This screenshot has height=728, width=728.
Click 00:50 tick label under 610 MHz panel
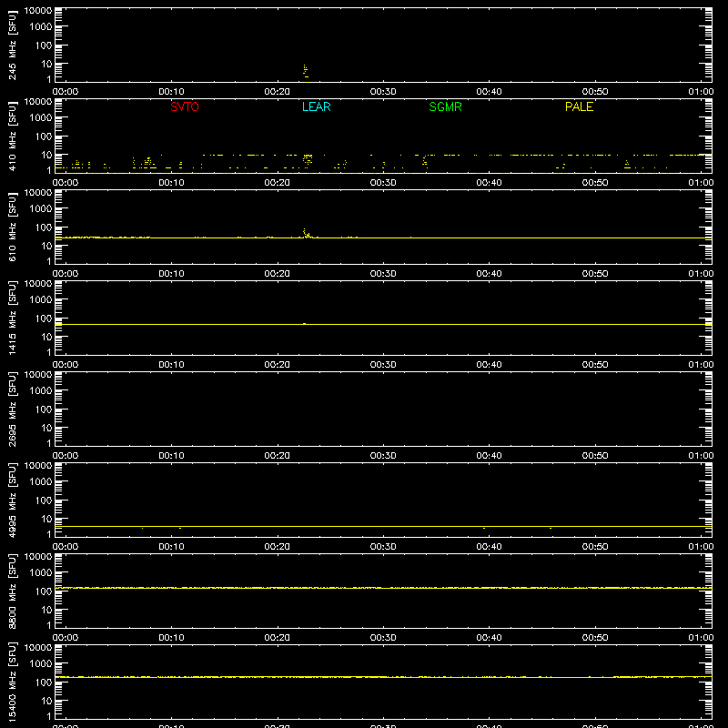click(595, 274)
